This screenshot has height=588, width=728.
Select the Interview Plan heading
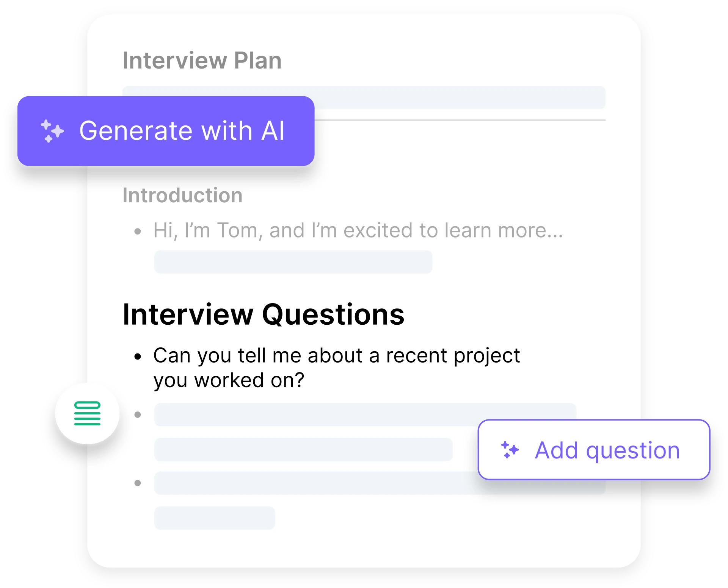[202, 60]
